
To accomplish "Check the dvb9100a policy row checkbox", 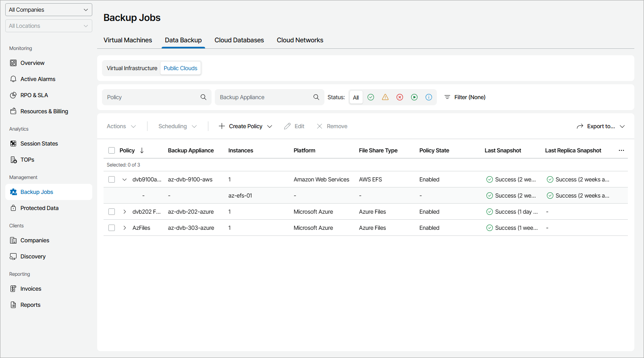I will click(112, 179).
